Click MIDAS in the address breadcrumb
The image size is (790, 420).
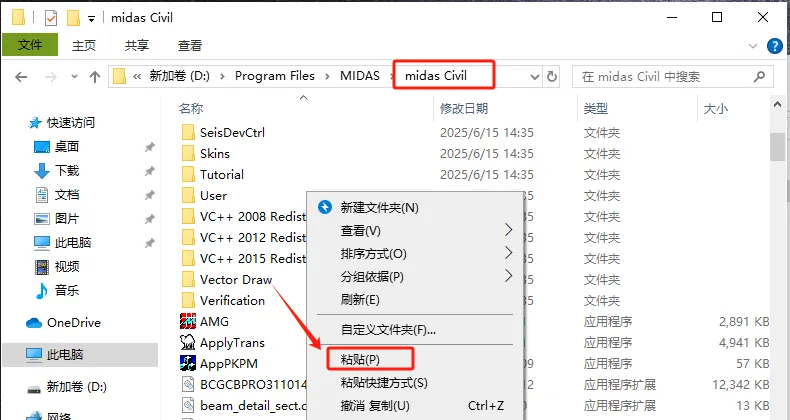pyautogui.click(x=360, y=76)
